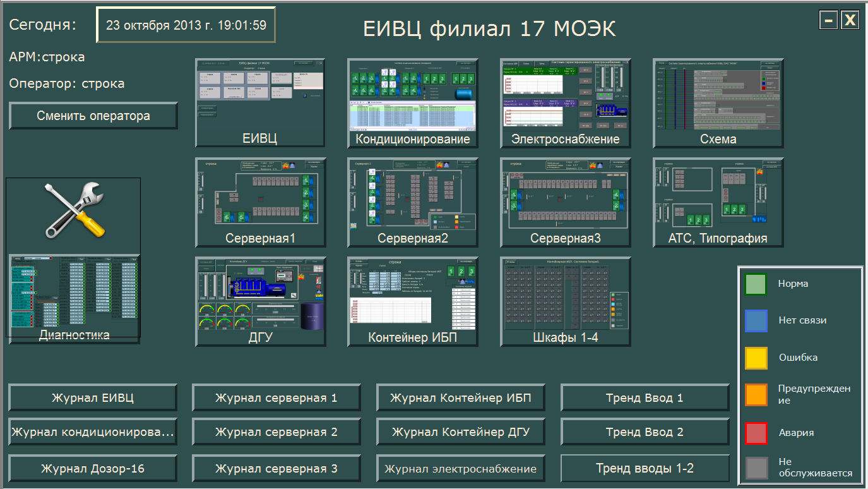The width and height of the screenshot is (868, 489).
Task: Open the АТС, Типография screen tile
Action: pyautogui.click(x=718, y=202)
